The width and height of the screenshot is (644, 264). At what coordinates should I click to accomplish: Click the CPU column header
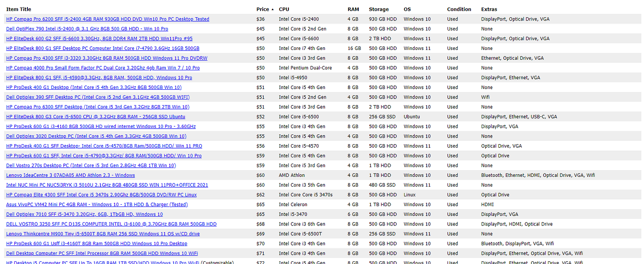coord(284,9)
